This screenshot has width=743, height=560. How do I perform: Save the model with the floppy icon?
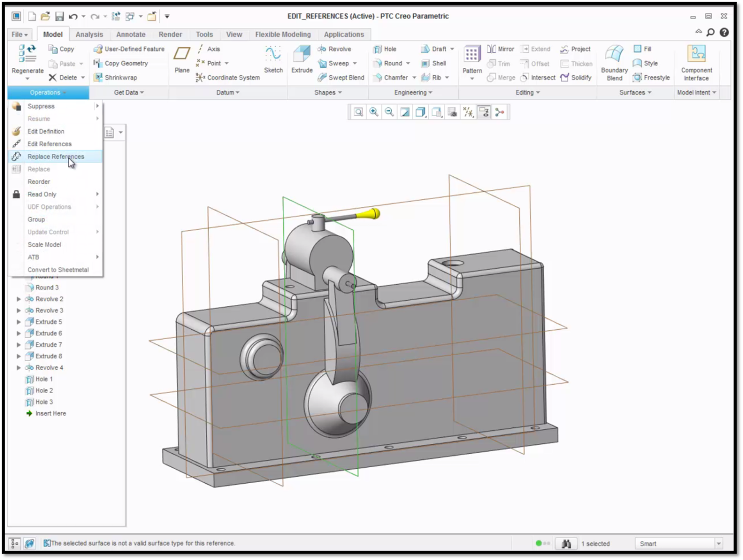point(59,17)
